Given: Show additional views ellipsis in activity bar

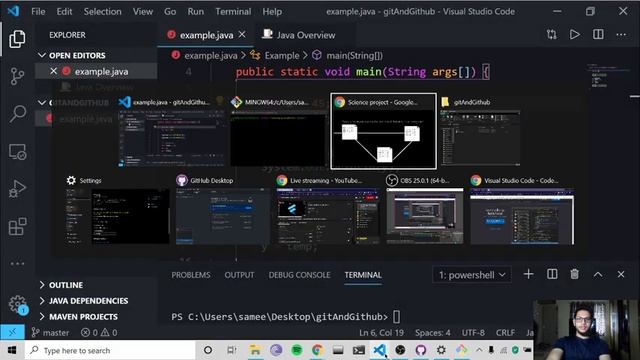Looking at the screenshot, I should pyautogui.click(x=17, y=264).
